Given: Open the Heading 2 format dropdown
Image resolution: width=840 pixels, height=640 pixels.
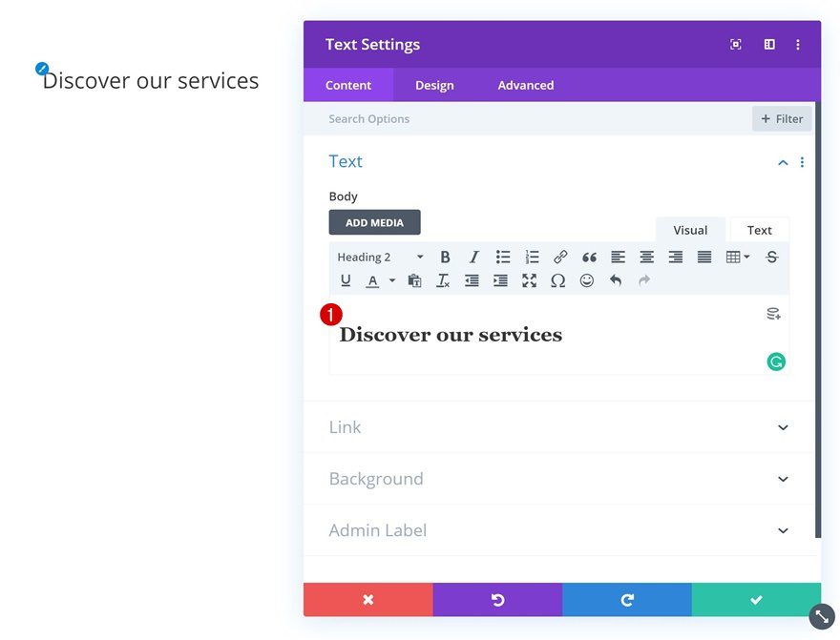Looking at the screenshot, I should 380,258.
